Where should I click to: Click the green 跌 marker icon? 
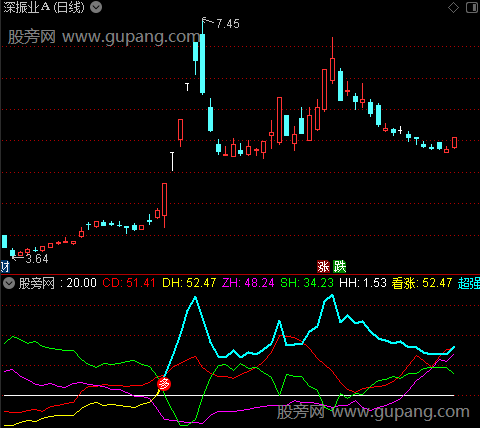340,267
